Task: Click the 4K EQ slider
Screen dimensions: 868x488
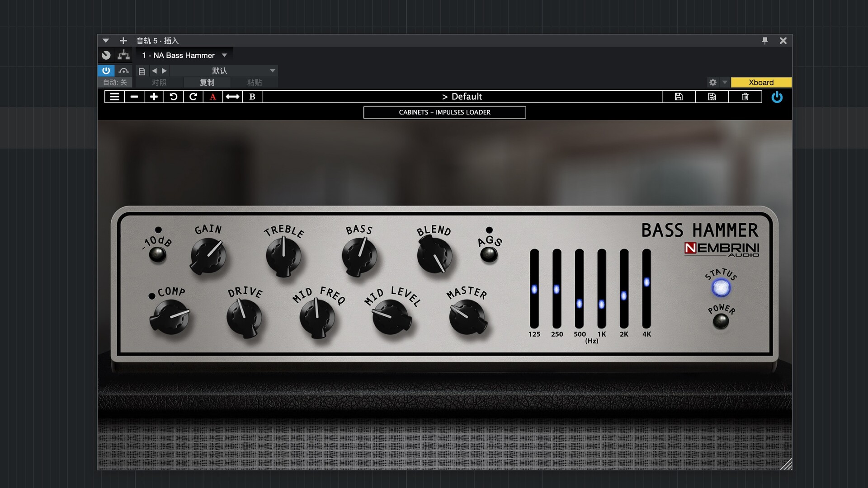Action: pyautogui.click(x=646, y=289)
